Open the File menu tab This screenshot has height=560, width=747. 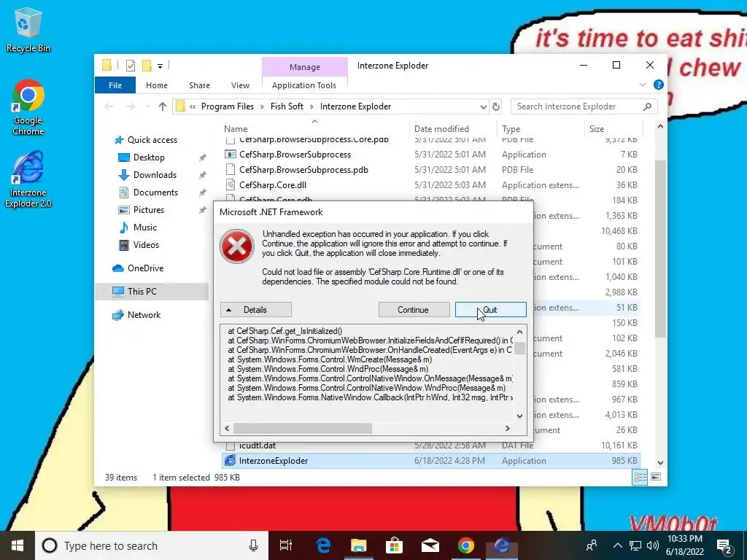click(115, 85)
